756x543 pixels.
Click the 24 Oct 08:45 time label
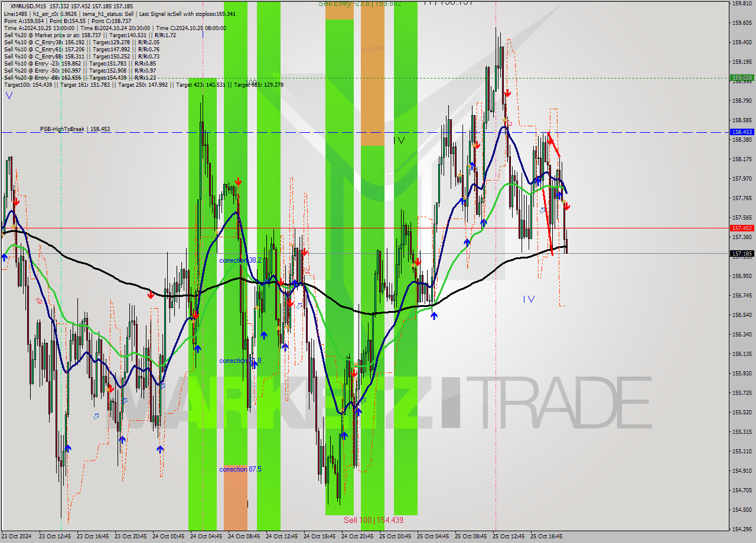coord(244,537)
